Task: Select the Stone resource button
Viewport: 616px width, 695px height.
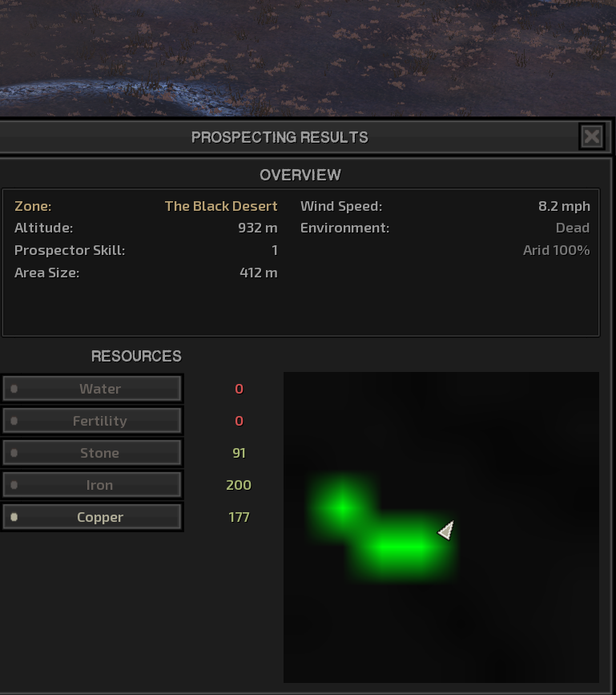Action: click(92, 453)
